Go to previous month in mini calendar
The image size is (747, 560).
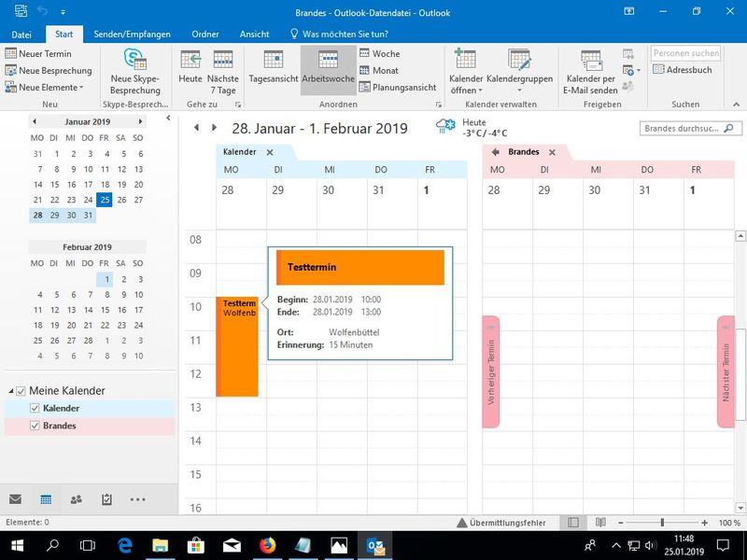click(x=35, y=122)
